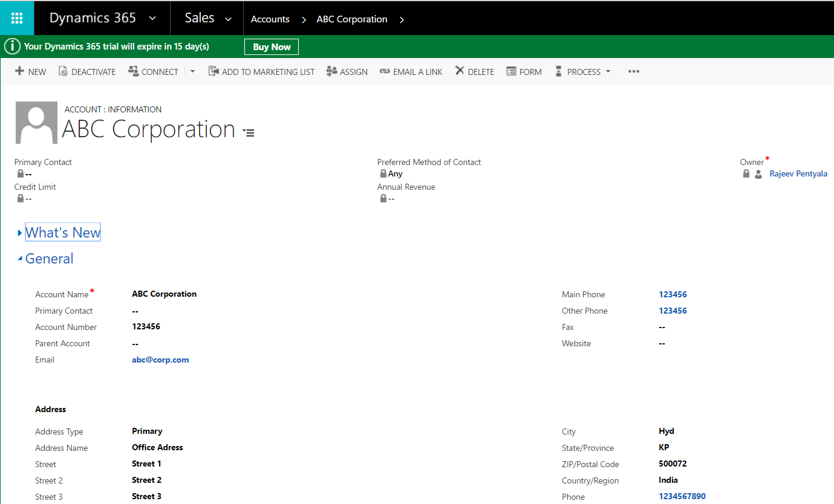Click the EMAIL A LINK icon
Image resolution: width=834 pixels, height=504 pixels.
(x=385, y=71)
